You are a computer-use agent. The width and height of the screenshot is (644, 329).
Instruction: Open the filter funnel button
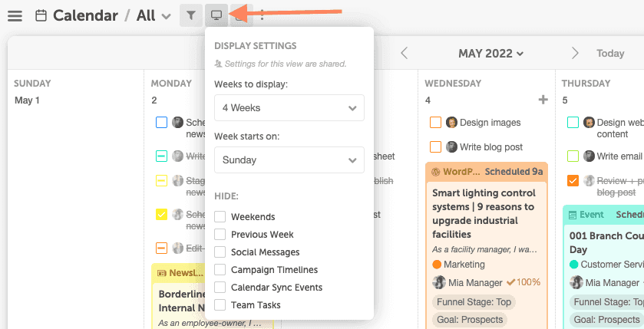[x=190, y=15]
